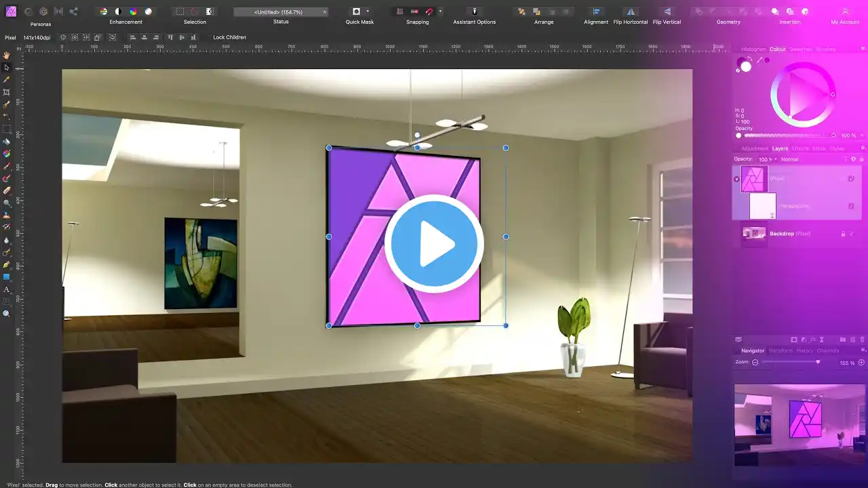This screenshot has height=488, width=868.
Task: Click the hue colour wheel
Action: (x=803, y=95)
